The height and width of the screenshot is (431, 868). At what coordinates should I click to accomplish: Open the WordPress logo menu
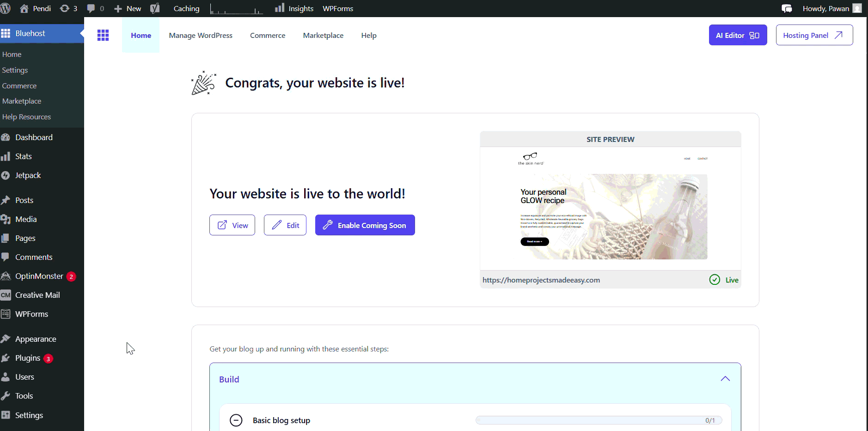(6, 8)
